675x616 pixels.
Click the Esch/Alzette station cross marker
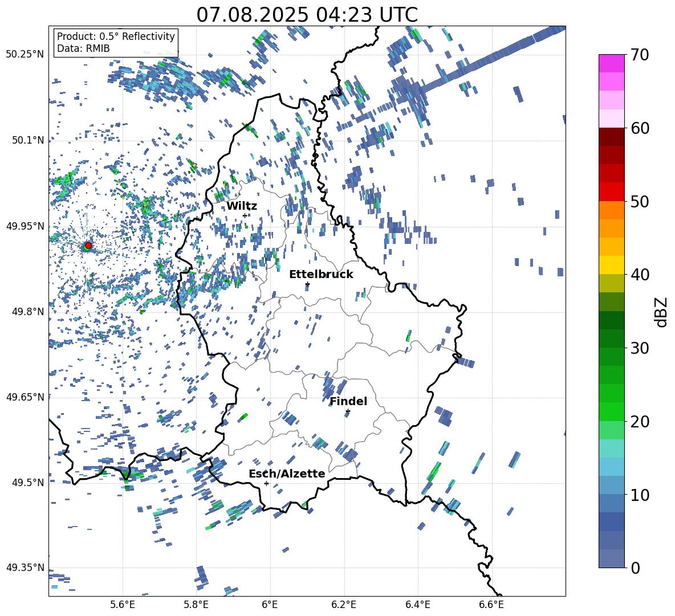click(x=266, y=483)
